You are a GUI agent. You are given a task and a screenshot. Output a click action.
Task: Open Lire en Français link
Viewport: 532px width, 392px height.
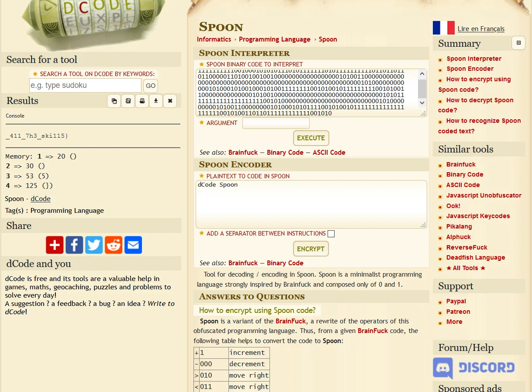point(481,29)
